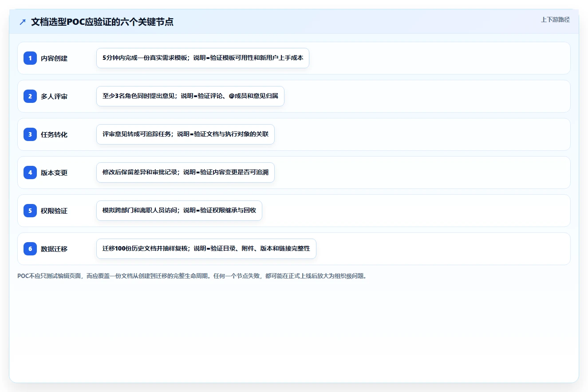The width and height of the screenshot is (588, 392).
Task: Open the 评审意见转成可追踪任务 description box
Action: (185, 134)
